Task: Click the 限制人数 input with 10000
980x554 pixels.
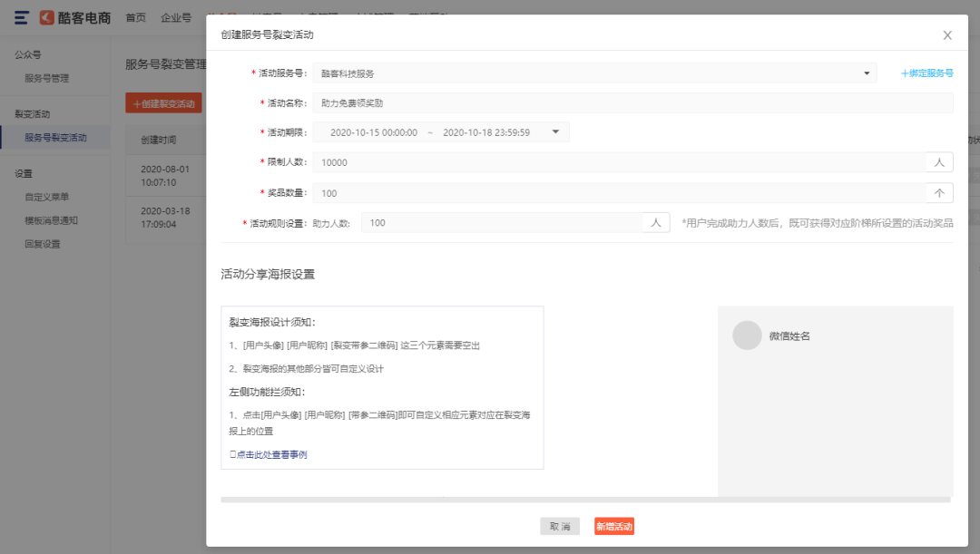Action: coord(619,162)
